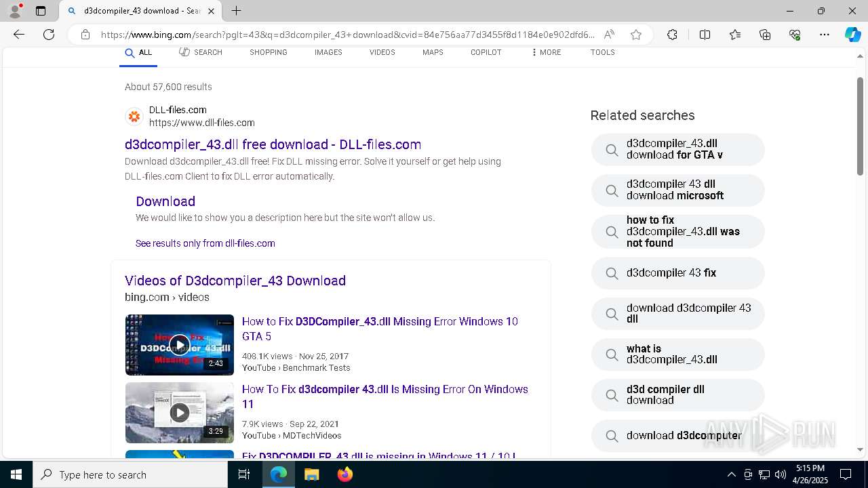Click scrollbar down arrow
This screenshot has height=488, width=868.
(860, 449)
